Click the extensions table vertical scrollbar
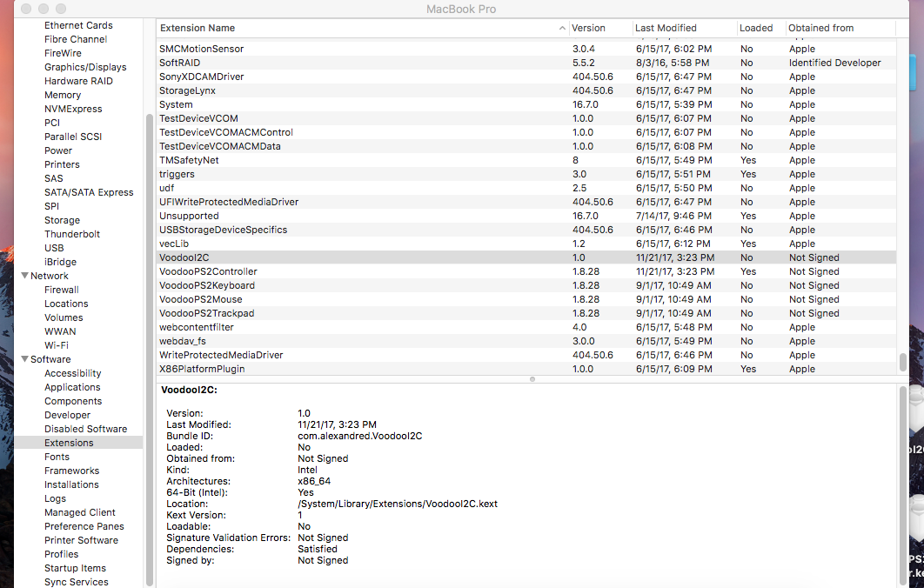The image size is (924, 588). [x=902, y=361]
